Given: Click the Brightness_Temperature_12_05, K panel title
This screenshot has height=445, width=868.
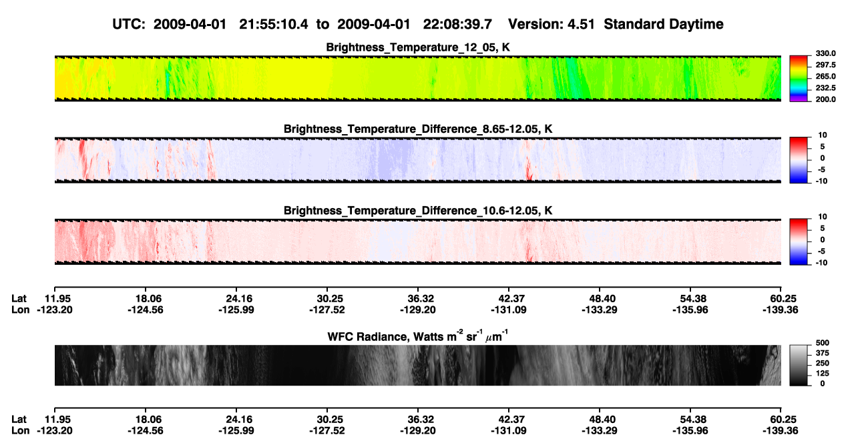Looking at the screenshot, I should click(418, 47).
